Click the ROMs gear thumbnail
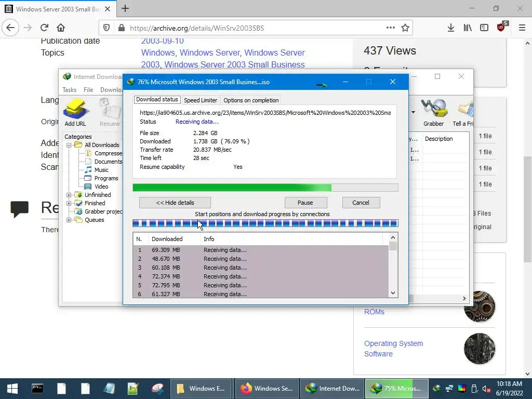532x399 pixels. pyautogui.click(x=480, y=307)
